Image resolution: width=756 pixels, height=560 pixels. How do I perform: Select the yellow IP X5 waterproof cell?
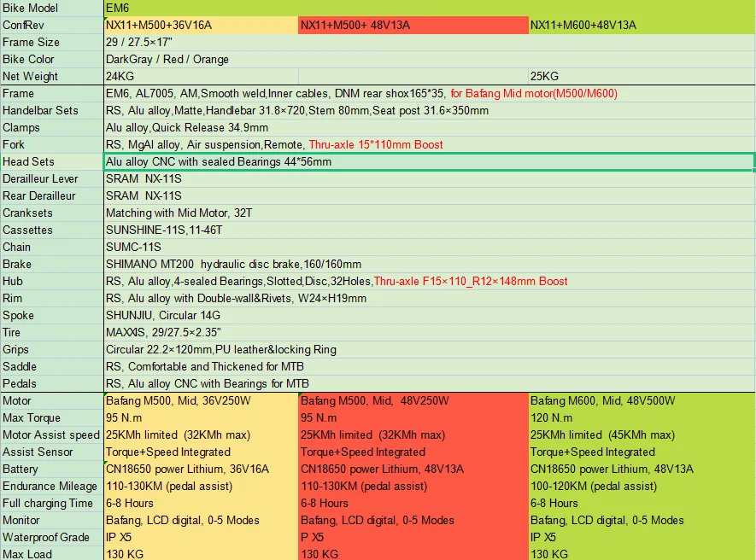coord(201,537)
